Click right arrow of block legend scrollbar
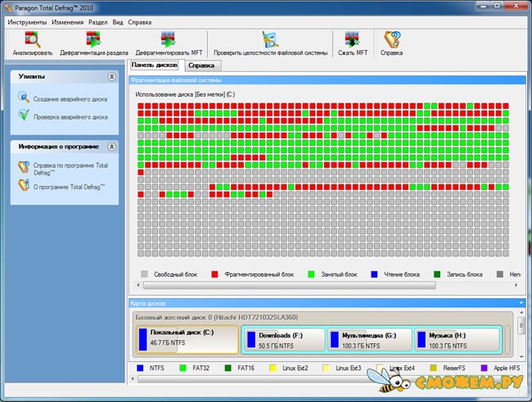The height and width of the screenshot is (402, 532). click(x=516, y=285)
